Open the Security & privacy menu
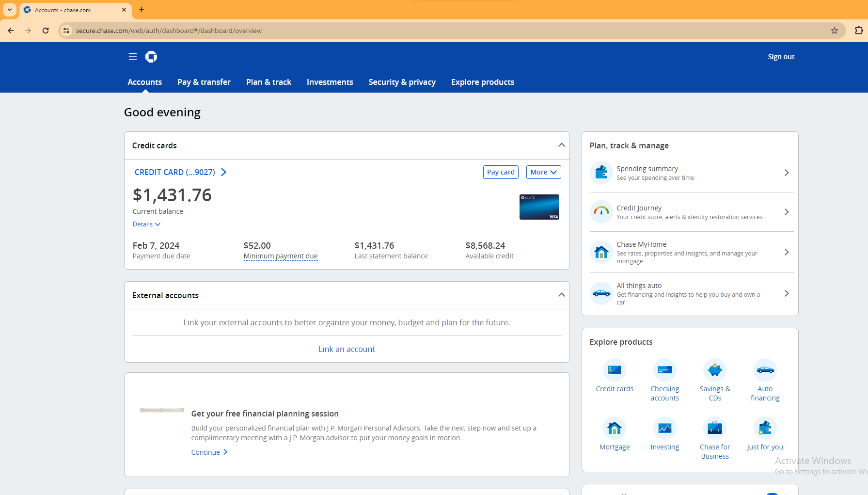The height and width of the screenshot is (495, 868). click(x=402, y=82)
